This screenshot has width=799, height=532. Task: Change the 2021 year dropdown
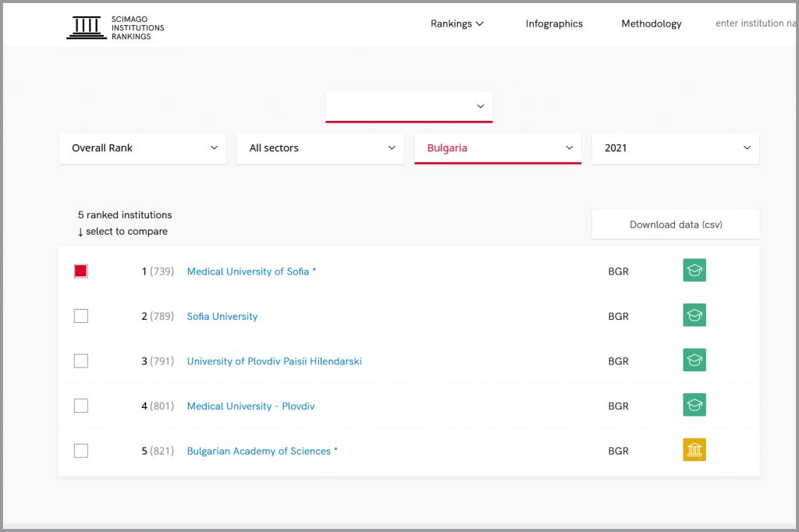point(675,148)
